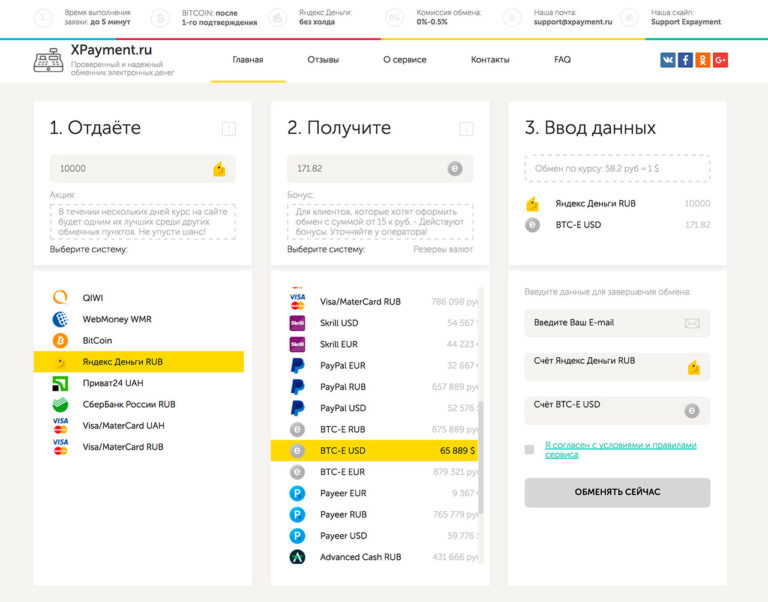768x602 pixels.
Task: Go to the Главная tab
Action: (x=248, y=60)
